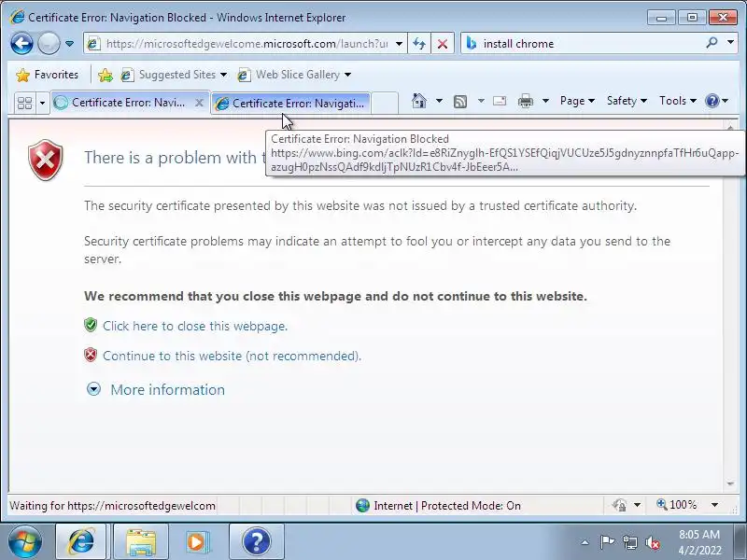This screenshot has width=747, height=560.
Task: Click the address bar URL field
Action: coord(247,44)
